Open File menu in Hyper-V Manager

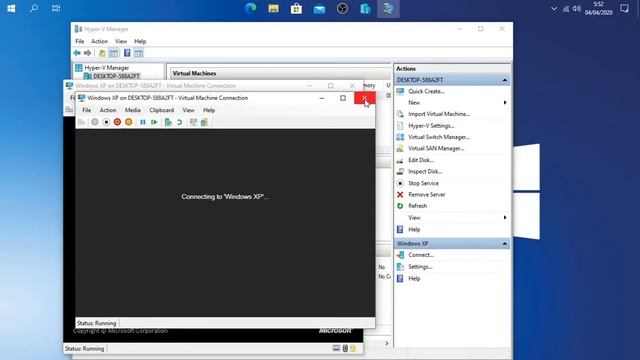point(80,41)
